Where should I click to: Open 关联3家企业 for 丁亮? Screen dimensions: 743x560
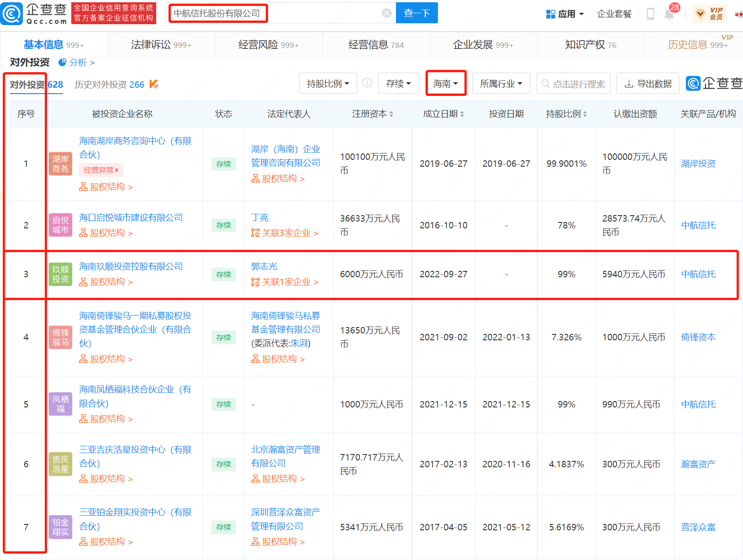tap(285, 233)
